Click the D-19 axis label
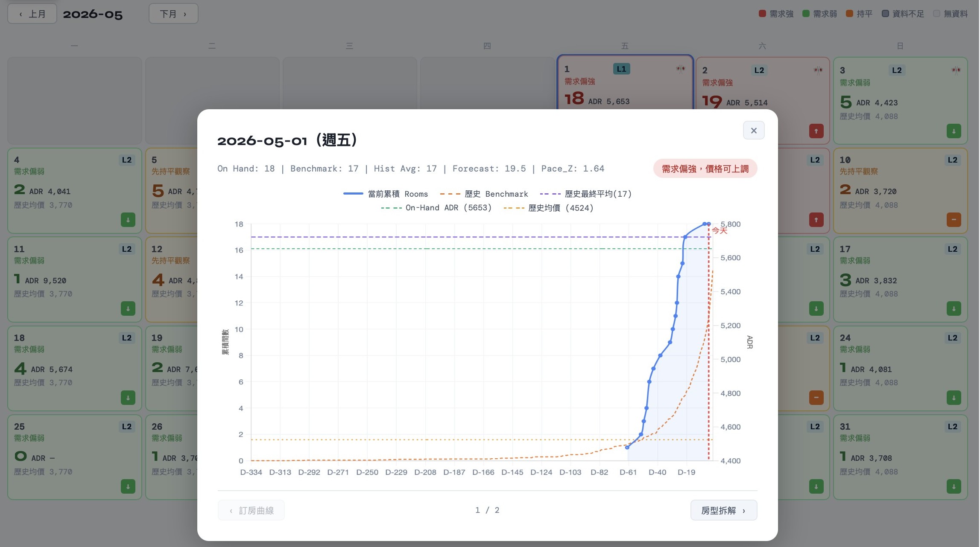The height and width of the screenshot is (547, 980). [x=686, y=472]
